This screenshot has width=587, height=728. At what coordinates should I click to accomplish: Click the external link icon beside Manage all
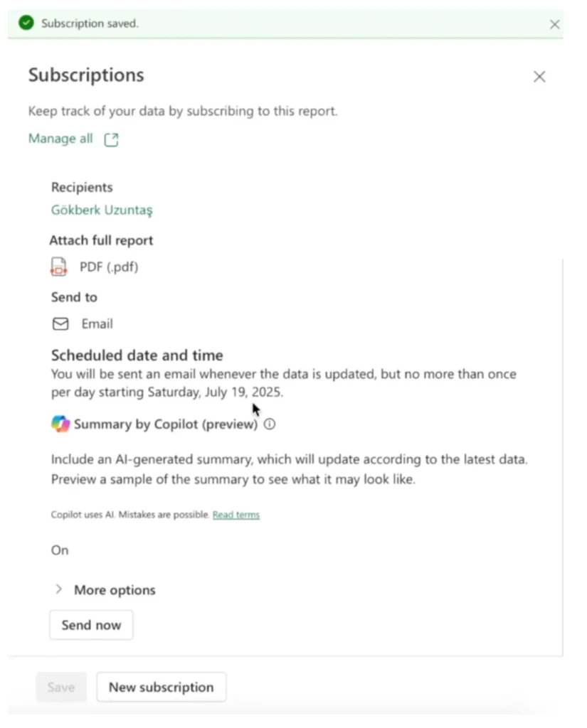(x=111, y=140)
